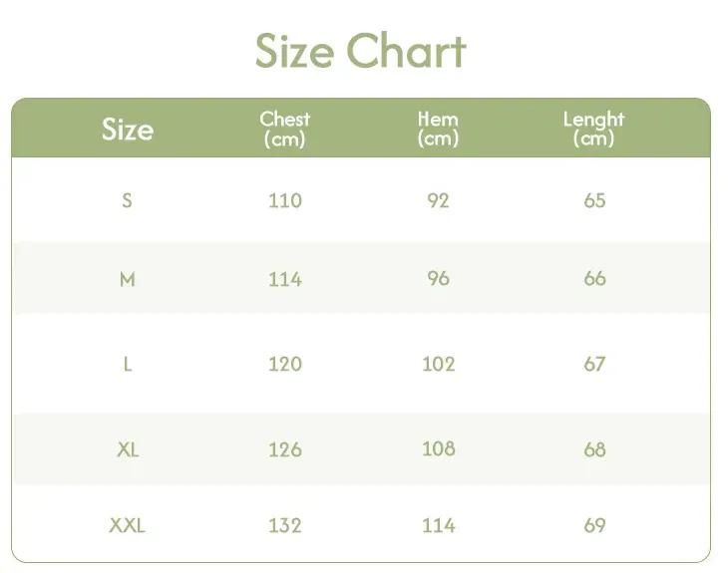Click the M size row label
The image size is (728, 573).
click(x=127, y=279)
